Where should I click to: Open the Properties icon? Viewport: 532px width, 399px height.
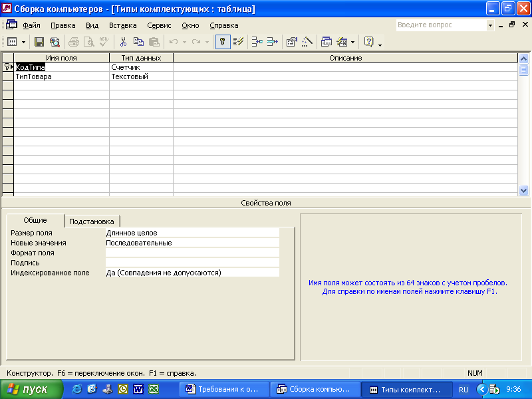(x=291, y=42)
